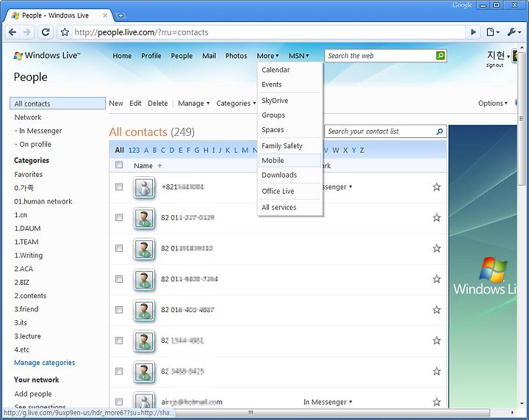Screen dimensions: 529x420
Task: Click the Name column sort arrow
Action: click(160, 165)
